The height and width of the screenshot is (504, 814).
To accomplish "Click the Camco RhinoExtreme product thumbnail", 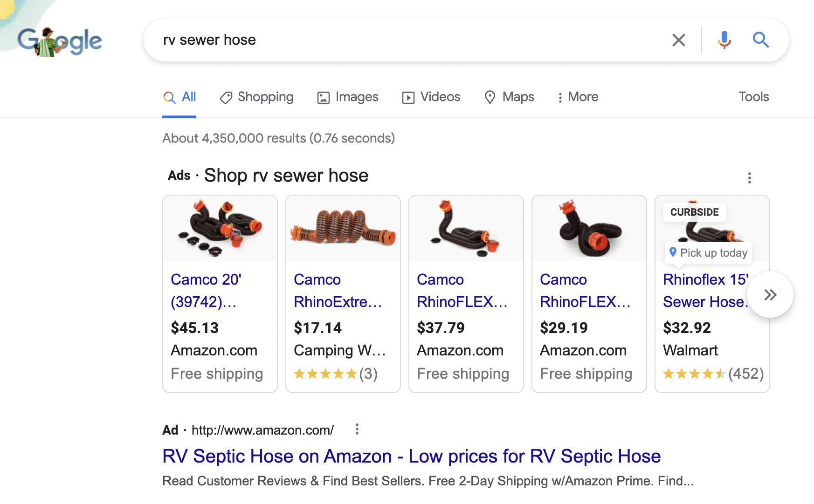I will [343, 228].
